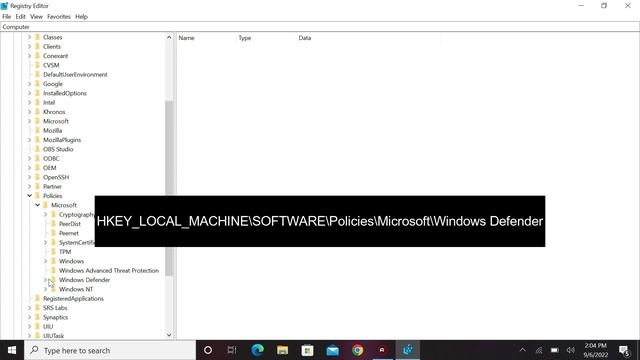Expand the Classes key

coord(29,37)
